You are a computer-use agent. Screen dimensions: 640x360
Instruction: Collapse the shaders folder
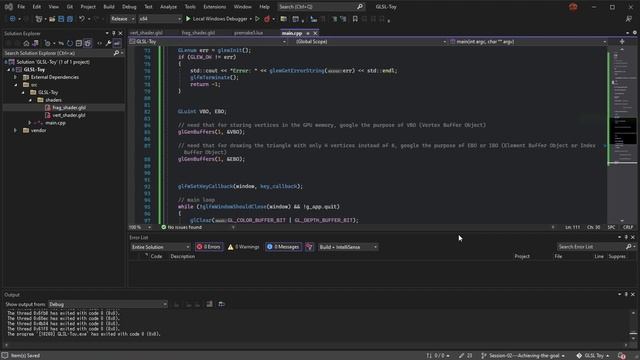31,100
